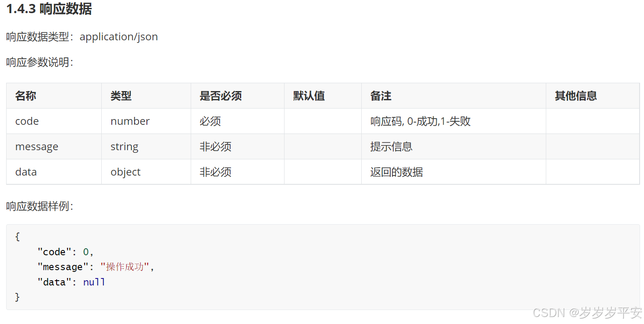This screenshot has width=644, height=324.
Task: Select the text '响应数据类型：application/json'
Action: point(82,37)
